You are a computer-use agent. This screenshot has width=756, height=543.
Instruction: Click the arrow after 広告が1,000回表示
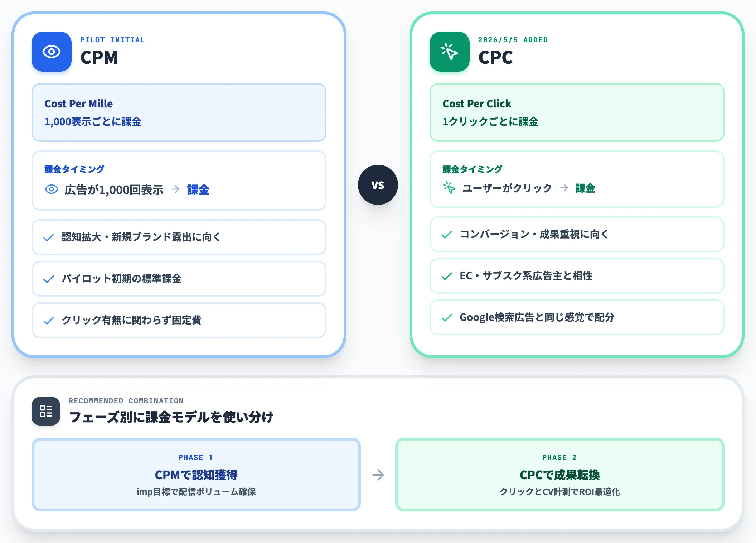175,189
